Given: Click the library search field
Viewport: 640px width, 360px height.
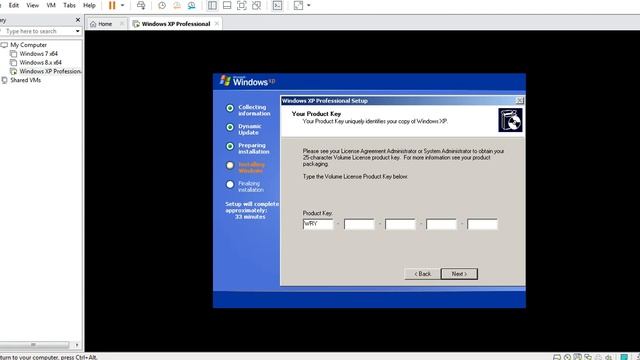Looking at the screenshot, I should [38, 31].
